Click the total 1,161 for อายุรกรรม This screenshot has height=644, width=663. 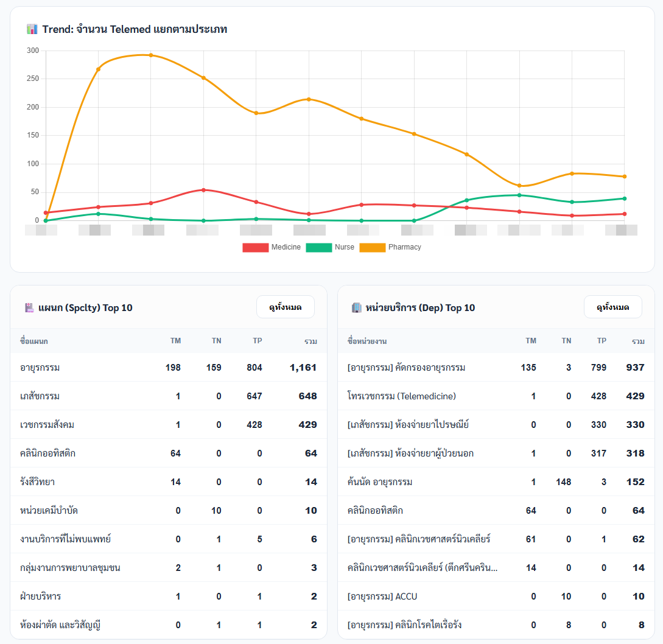303,368
